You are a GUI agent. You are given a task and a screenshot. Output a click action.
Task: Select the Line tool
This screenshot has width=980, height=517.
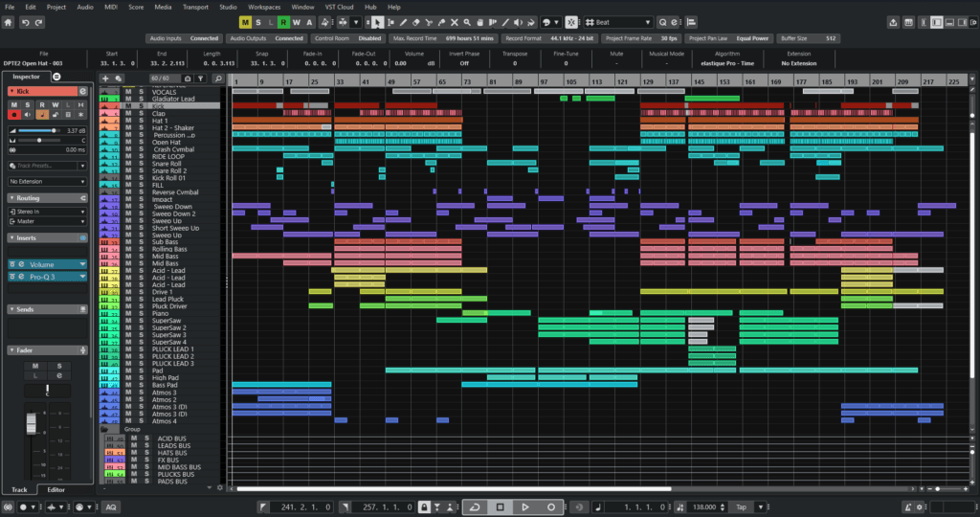(x=505, y=23)
